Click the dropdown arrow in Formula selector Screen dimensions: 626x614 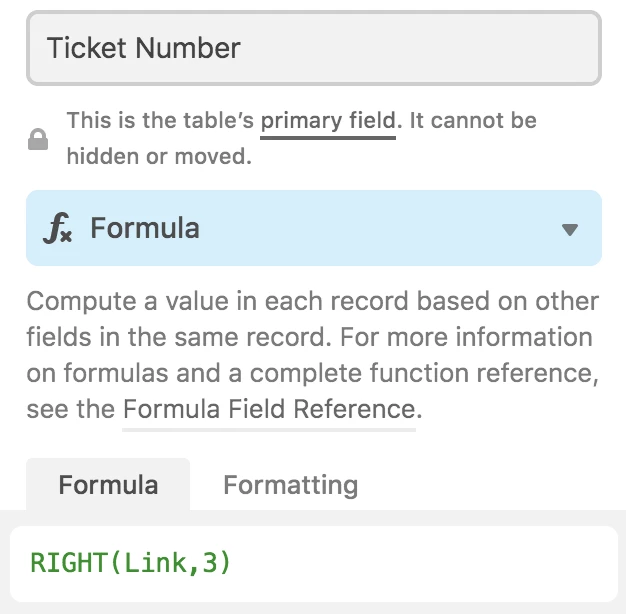click(x=570, y=230)
